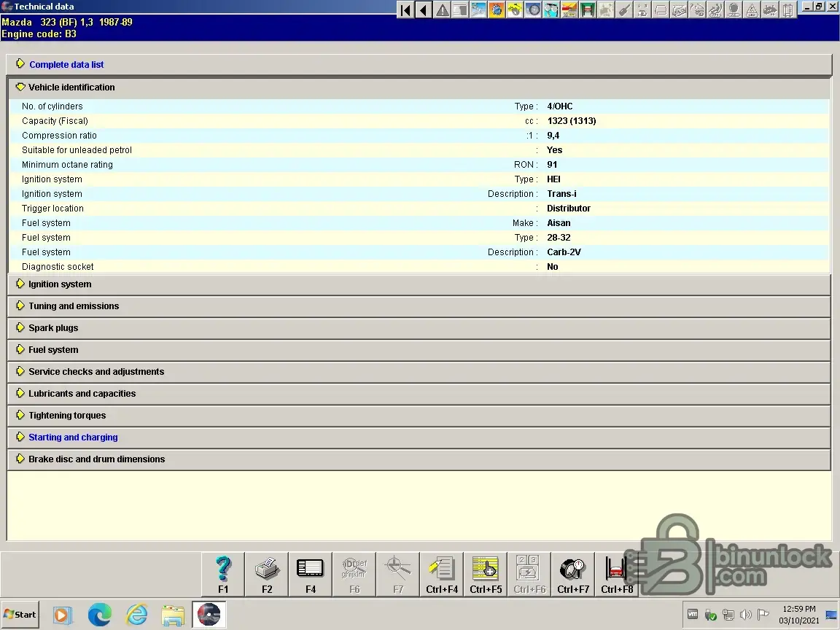This screenshot has height=630, width=840.
Task: Click the cyan magnifier toolbar icon
Action: [x=551, y=9]
